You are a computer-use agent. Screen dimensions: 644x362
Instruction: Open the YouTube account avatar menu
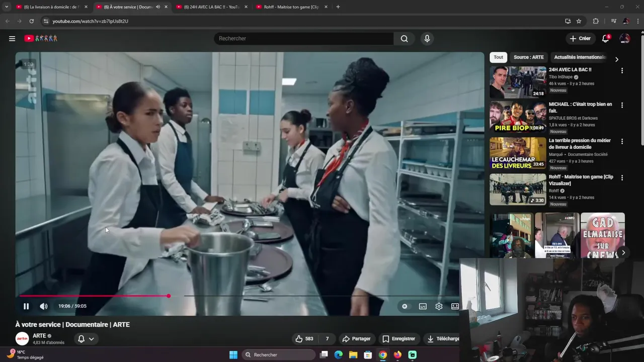624,39
